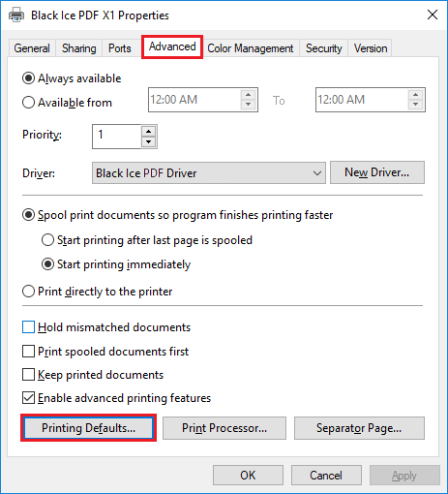The height and width of the screenshot is (494, 448).
Task: Decrease Priority with the down arrow
Action: click(x=148, y=142)
